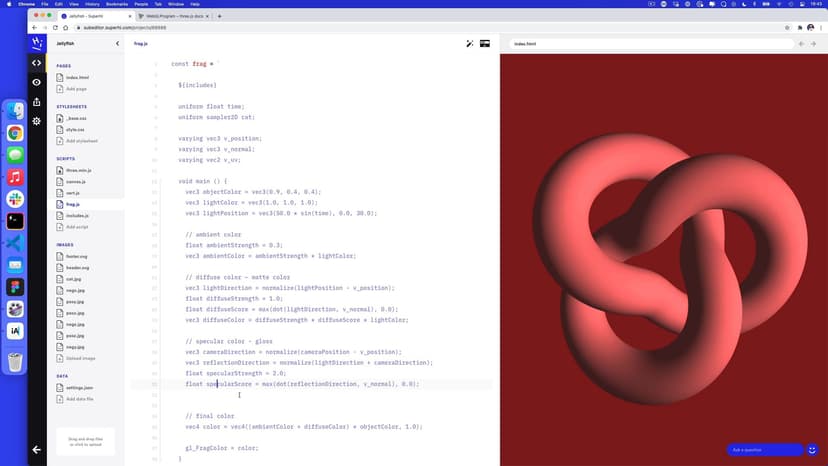Open the code editor view icon
This screenshot has height=466, width=828.
pyautogui.click(x=37, y=62)
